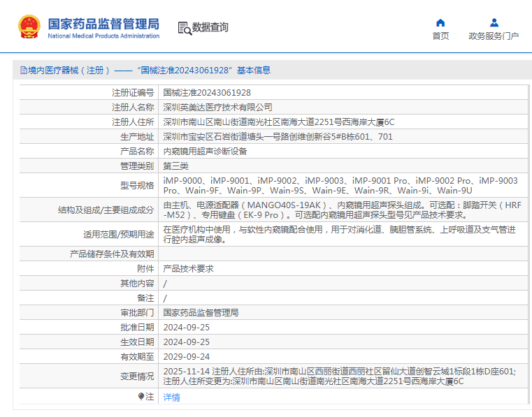Click the 数据查询 magnifier document icon
The image size is (532, 417).
click(x=184, y=28)
